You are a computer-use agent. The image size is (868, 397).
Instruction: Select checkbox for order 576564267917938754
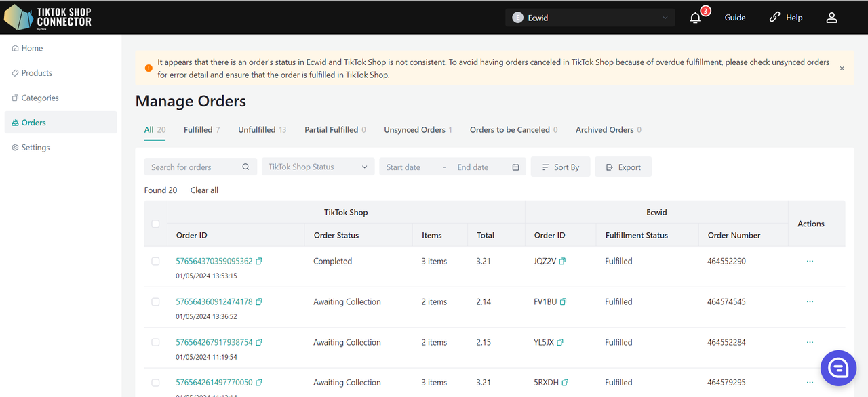click(x=155, y=342)
